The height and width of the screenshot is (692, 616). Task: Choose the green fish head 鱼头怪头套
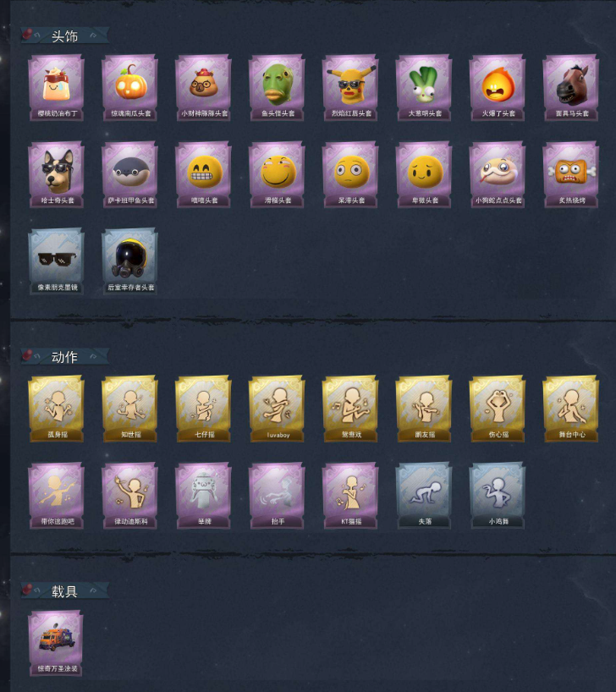click(x=277, y=87)
